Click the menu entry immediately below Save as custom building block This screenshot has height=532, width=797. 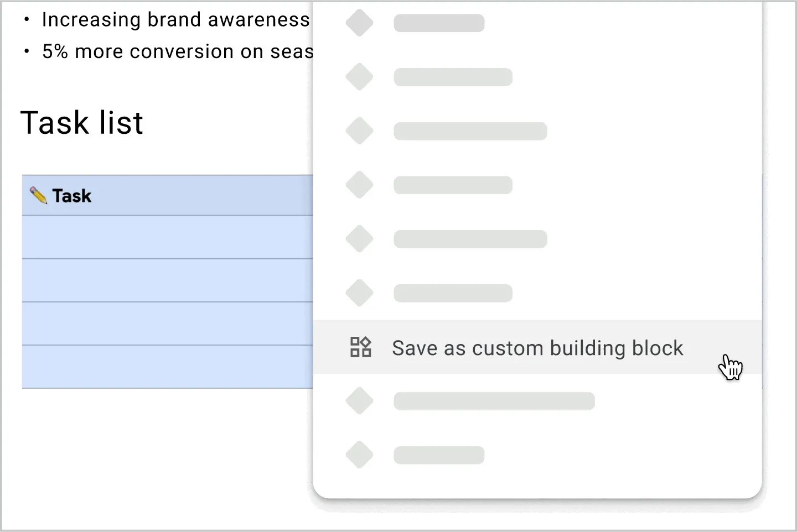coord(494,400)
